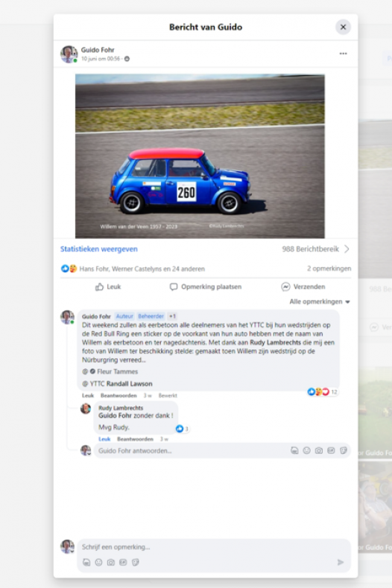Open the three-dot post options menu
The height and width of the screenshot is (588, 392).
pos(344,54)
